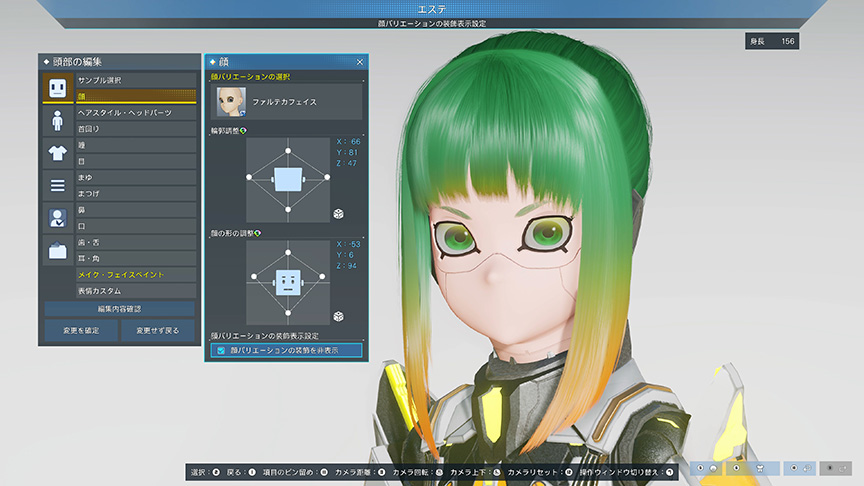Image resolution: width=864 pixels, height=486 pixels.
Task: Open the character checkmark category icon
Action: (x=57, y=218)
